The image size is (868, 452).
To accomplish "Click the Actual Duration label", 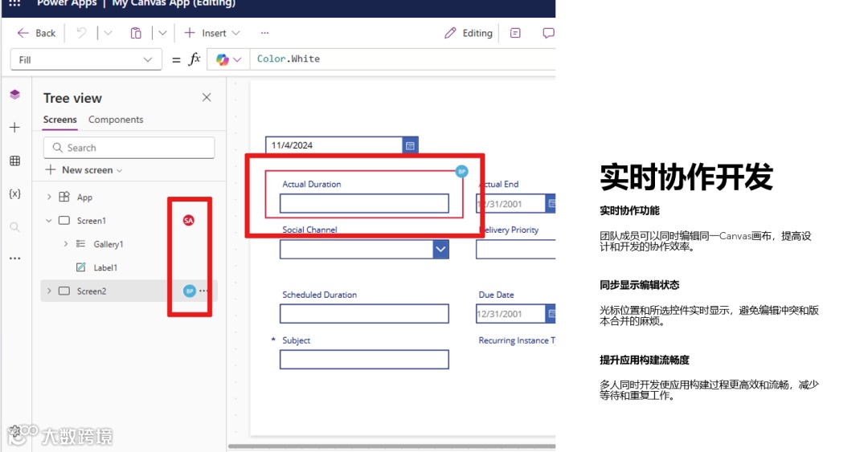I will [312, 184].
